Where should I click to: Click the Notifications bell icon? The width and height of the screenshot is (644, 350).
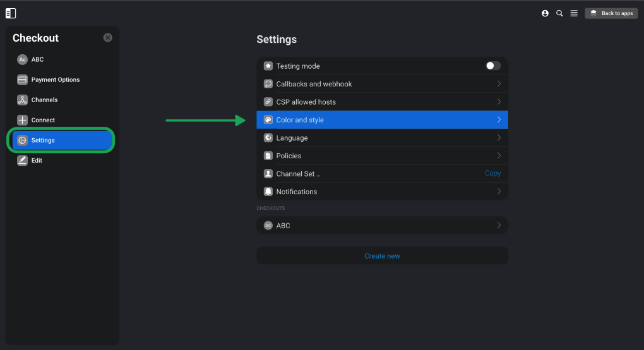[x=268, y=192]
